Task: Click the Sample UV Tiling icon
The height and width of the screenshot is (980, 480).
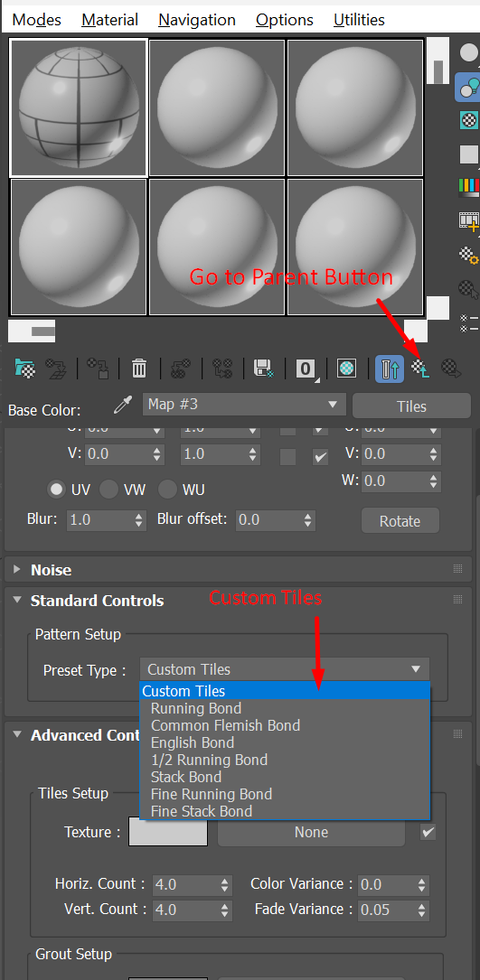Action: click(469, 154)
